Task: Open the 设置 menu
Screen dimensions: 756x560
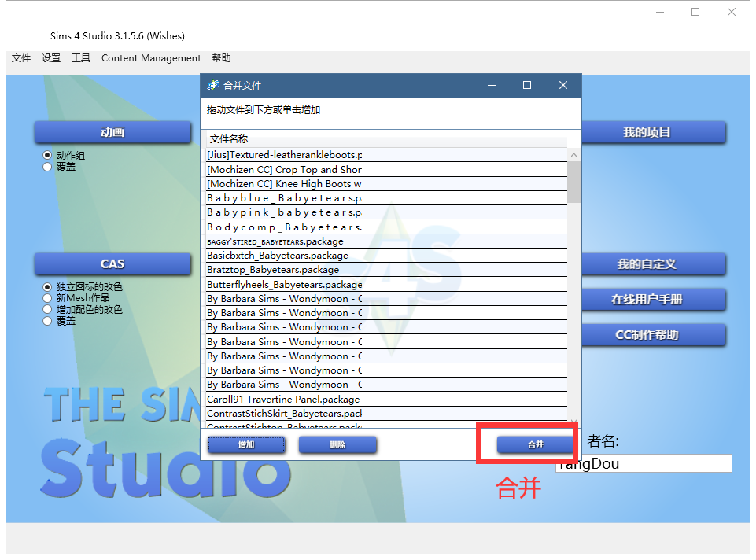Action: pyautogui.click(x=51, y=58)
